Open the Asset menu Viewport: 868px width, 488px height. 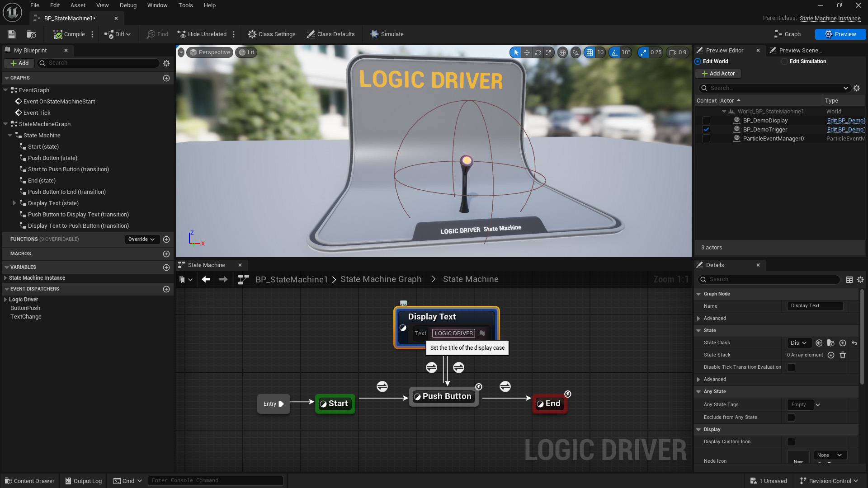pos(78,5)
